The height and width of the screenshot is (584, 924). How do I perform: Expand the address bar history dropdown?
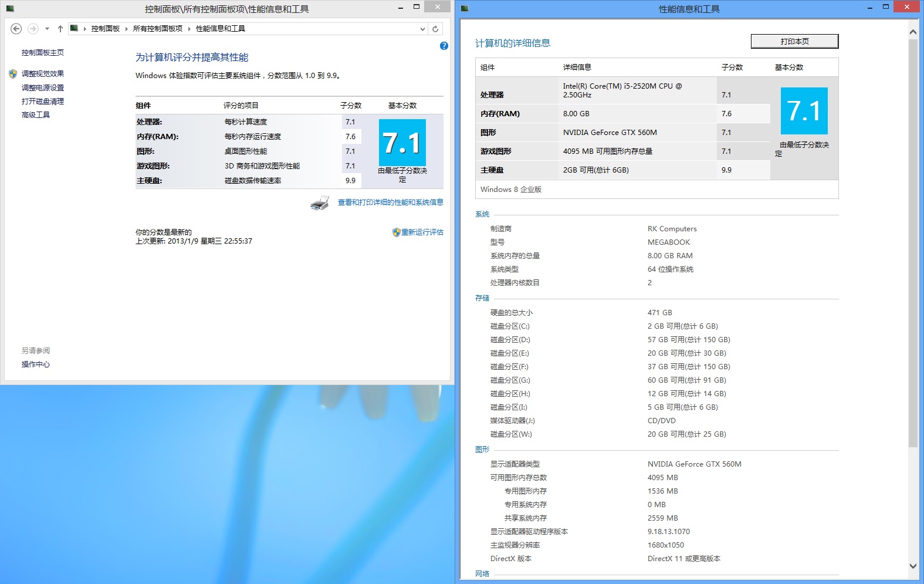point(422,29)
